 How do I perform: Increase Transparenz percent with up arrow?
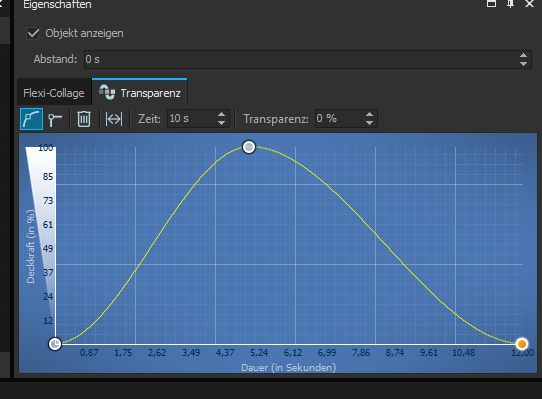pos(369,114)
